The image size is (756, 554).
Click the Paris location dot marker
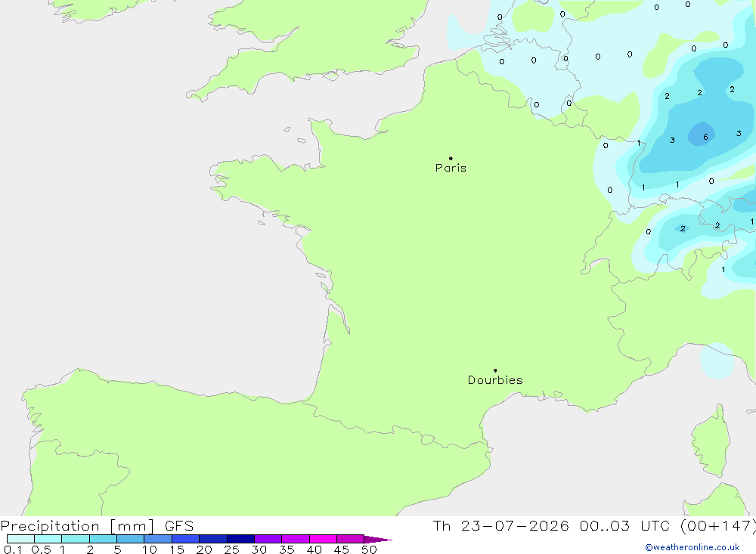click(x=451, y=158)
